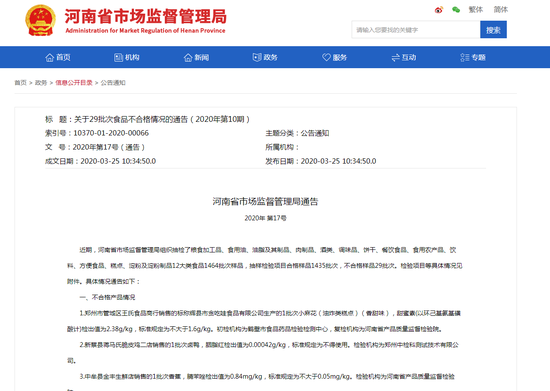The width and height of the screenshot is (550, 391).
Task: Open the 互动 menu item
Action: [x=409, y=58]
